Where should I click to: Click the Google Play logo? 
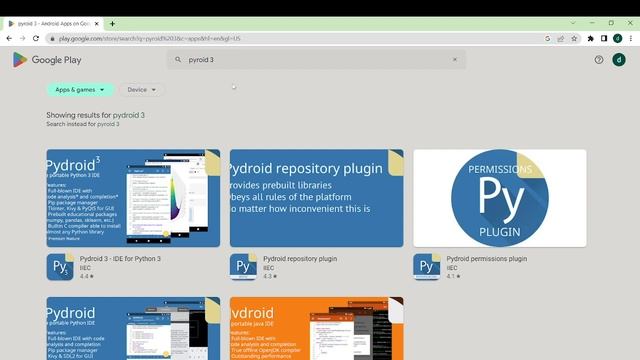[x=47, y=60]
